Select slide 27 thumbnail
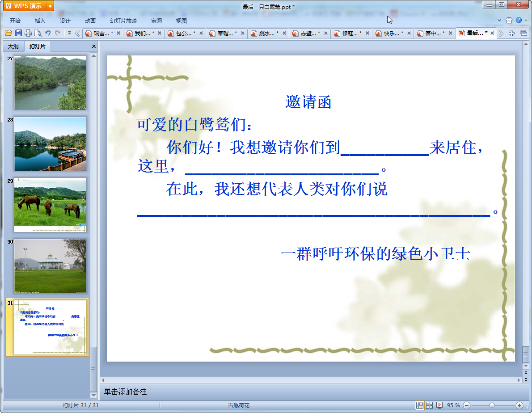Screen dimensions: 532x413 (x=50, y=83)
